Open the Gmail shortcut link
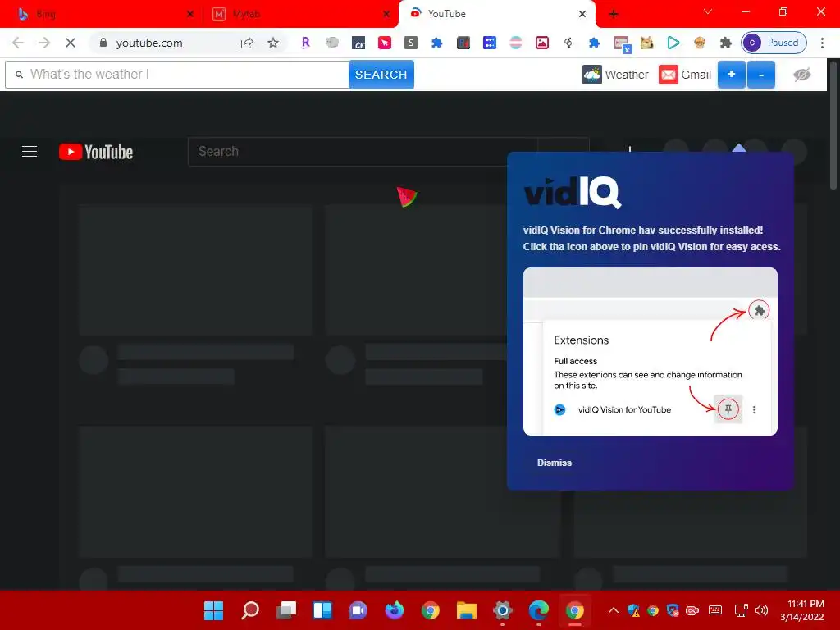 [685, 75]
